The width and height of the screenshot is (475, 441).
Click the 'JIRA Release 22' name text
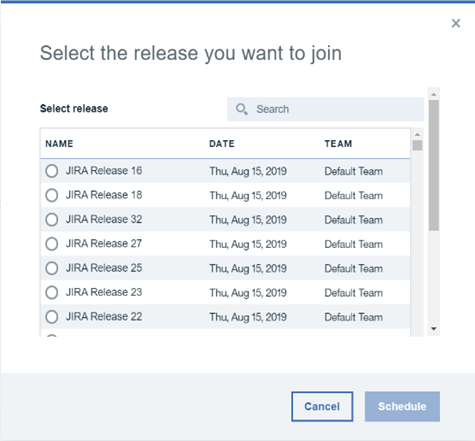[104, 317]
